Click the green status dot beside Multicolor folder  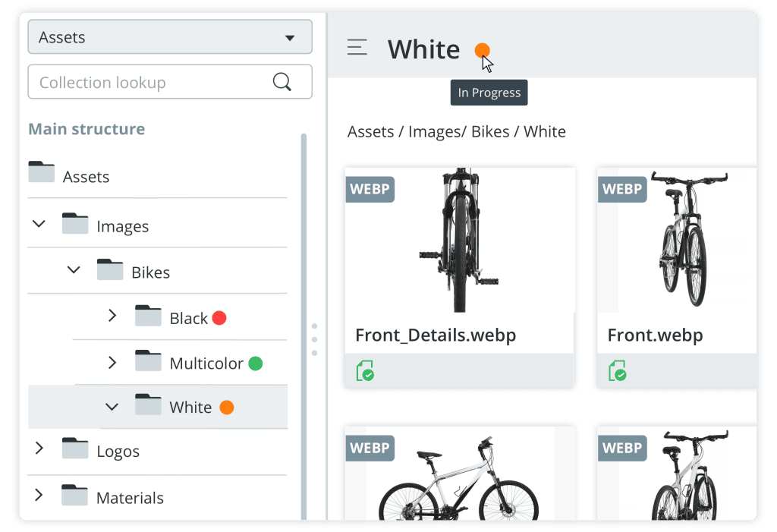coord(256,364)
